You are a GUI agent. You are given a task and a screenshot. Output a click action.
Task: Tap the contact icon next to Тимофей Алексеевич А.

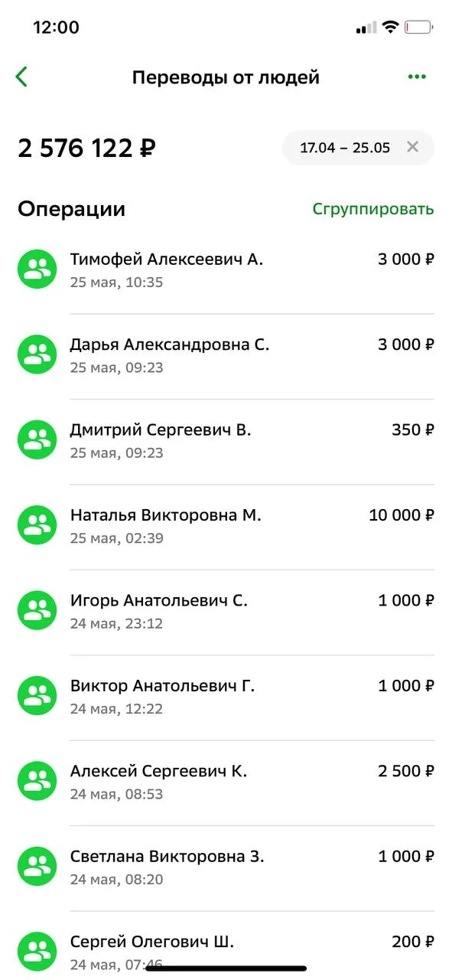36,269
